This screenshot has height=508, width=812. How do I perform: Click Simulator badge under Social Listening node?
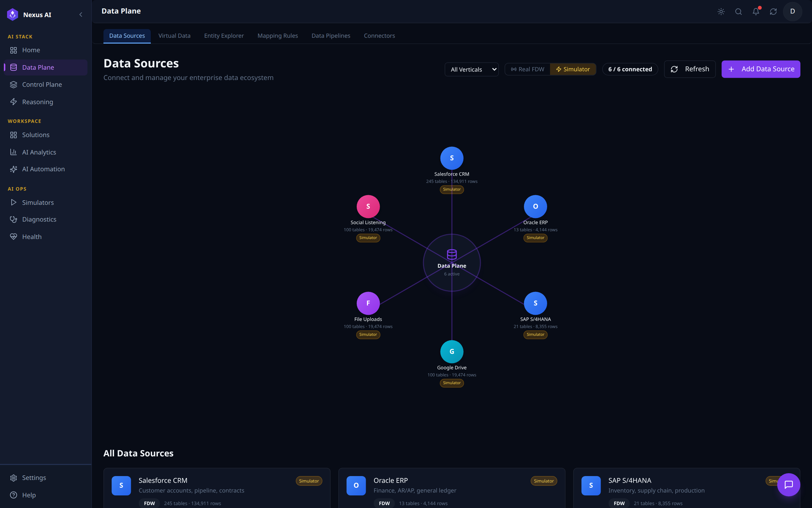pyautogui.click(x=368, y=238)
